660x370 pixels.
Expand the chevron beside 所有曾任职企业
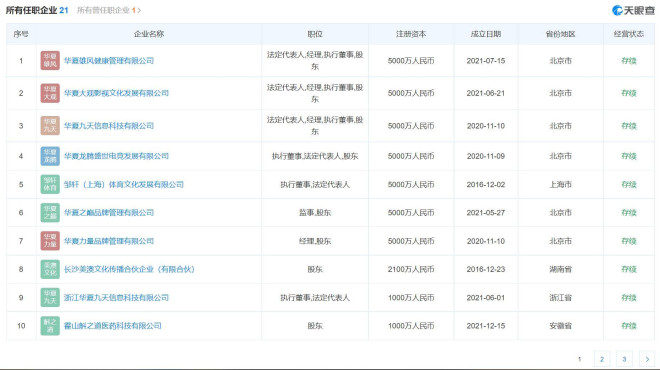[x=139, y=11]
